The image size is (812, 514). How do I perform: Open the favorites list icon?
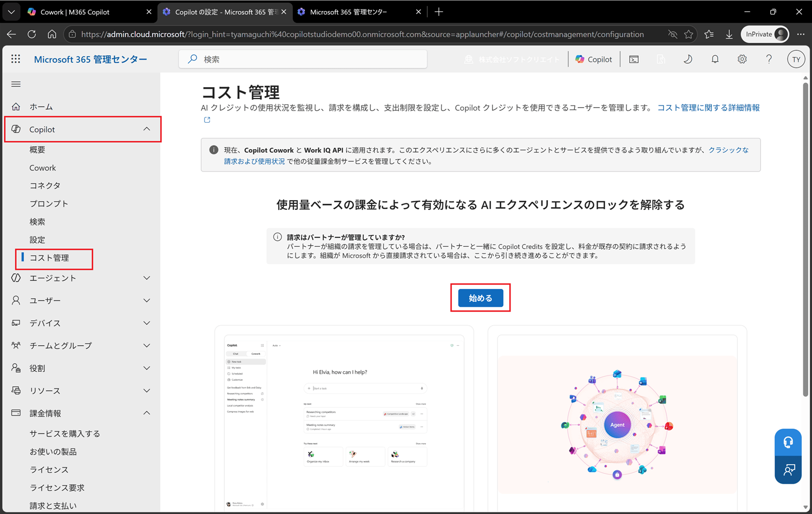point(709,34)
